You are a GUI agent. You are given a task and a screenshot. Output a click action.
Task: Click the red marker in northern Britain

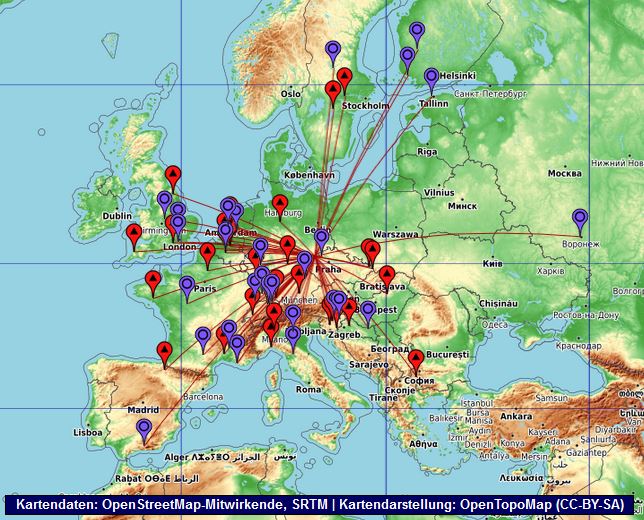[173, 176]
